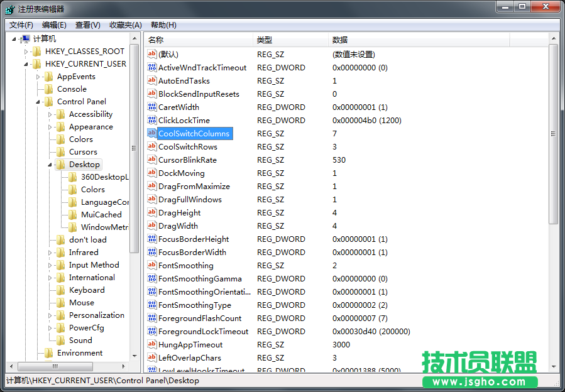Click the Colors folder icon under Desktop
The image size is (565, 392).
pos(71,189)
